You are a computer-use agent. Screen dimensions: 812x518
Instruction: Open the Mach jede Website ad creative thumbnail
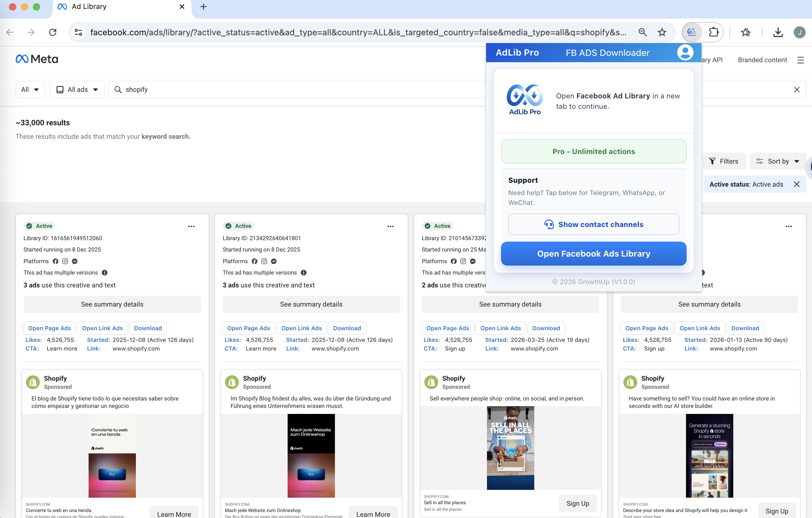(311, 456)
